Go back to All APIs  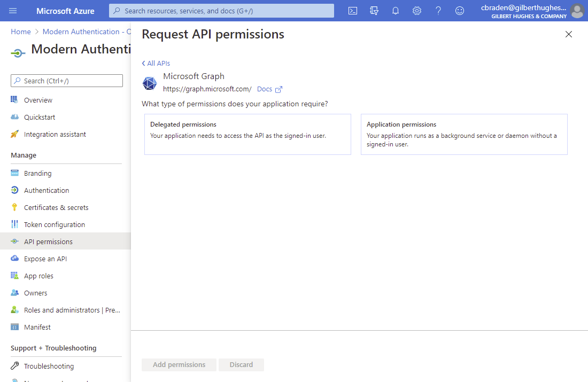pos(156,64)
